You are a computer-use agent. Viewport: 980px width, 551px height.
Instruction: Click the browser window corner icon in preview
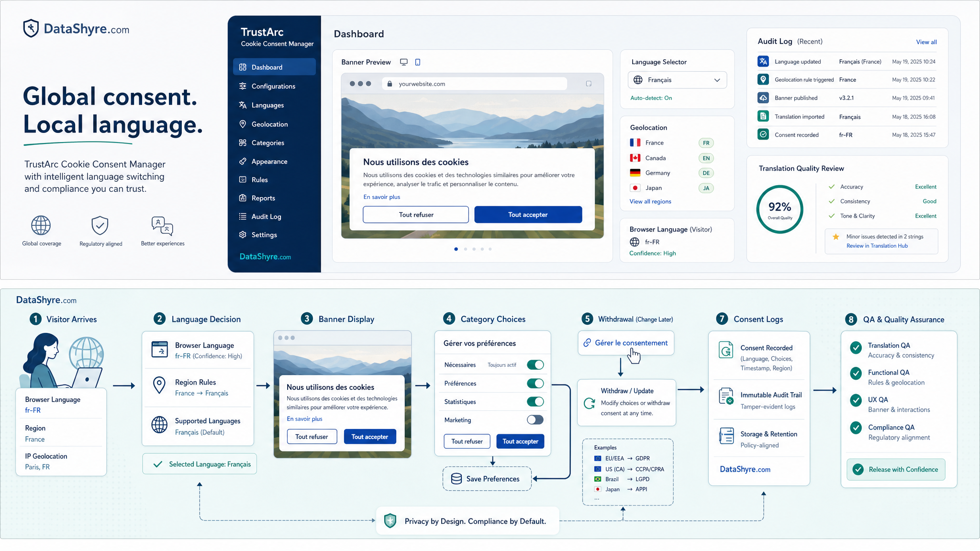click(589, 84)
